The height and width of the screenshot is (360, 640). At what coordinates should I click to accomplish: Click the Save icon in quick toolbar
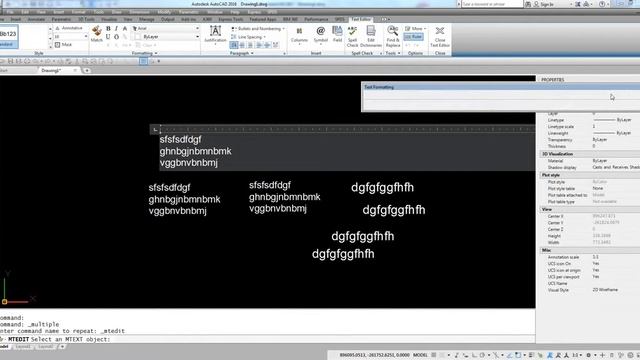click(11, 61)
